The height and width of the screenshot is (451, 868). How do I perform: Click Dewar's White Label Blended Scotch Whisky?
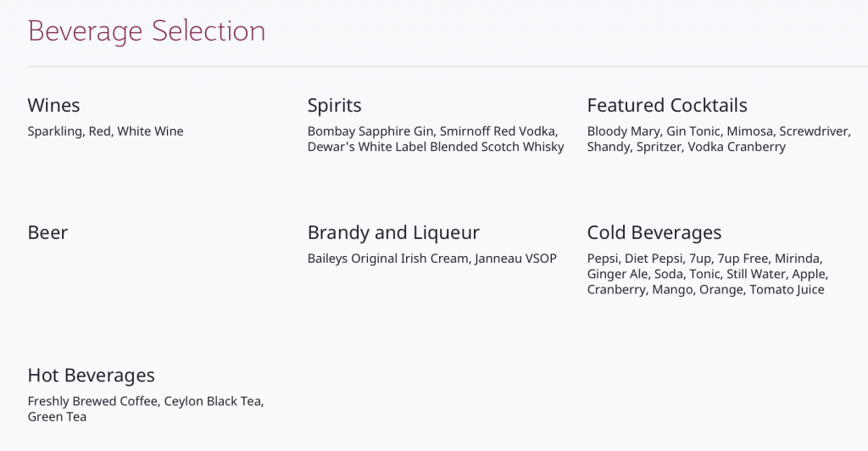(x=436, y=147)
